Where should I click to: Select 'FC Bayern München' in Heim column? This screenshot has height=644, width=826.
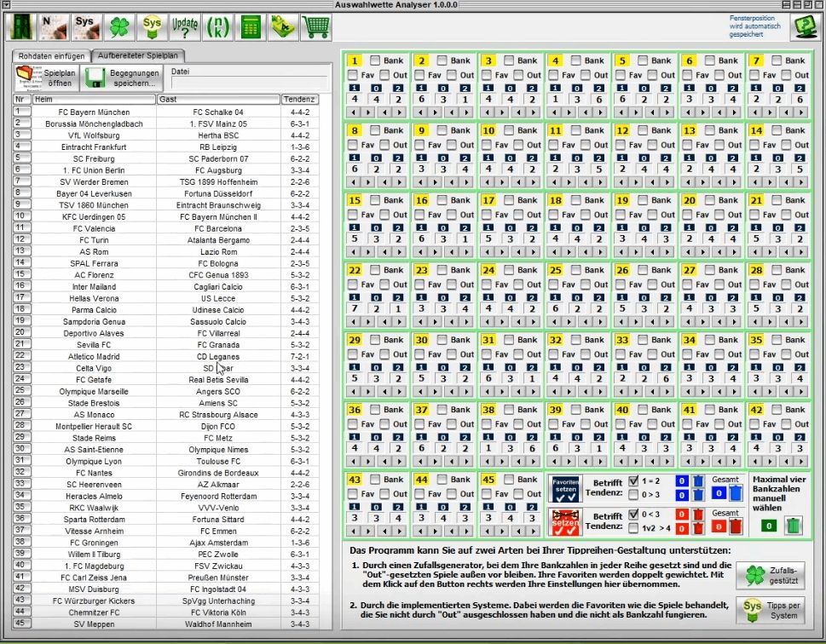pos(95,112)
